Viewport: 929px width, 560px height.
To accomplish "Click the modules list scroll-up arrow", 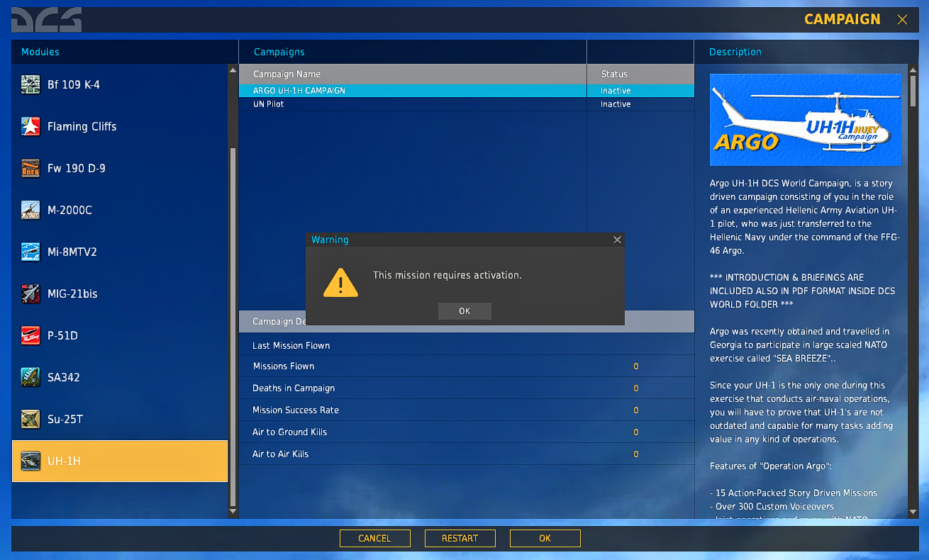I will point(233,69).
